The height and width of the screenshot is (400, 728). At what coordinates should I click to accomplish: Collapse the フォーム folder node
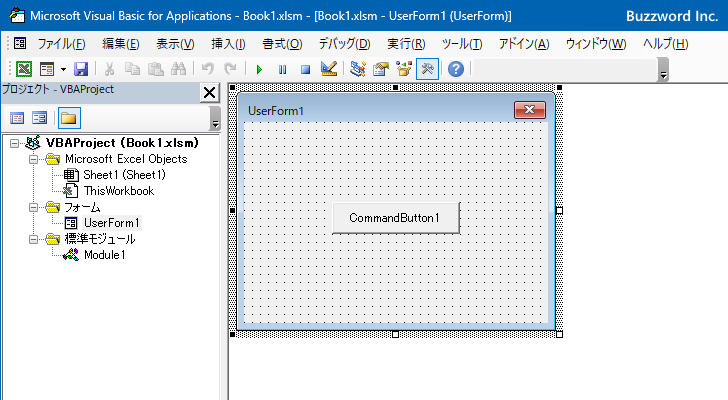[33, 207]
